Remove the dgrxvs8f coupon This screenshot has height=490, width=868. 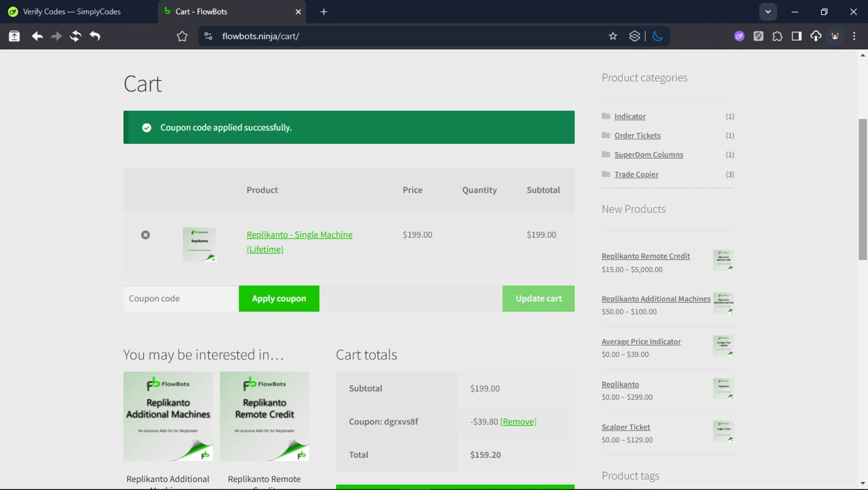pos(518,422)
